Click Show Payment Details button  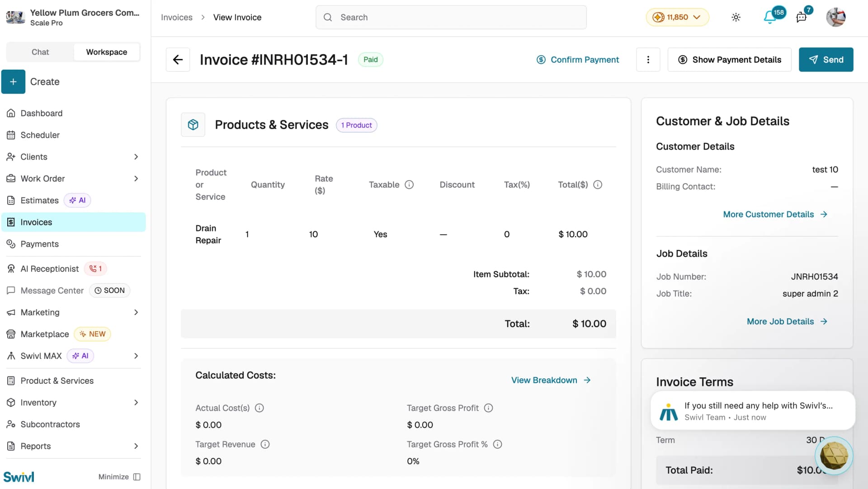(729, 60)
